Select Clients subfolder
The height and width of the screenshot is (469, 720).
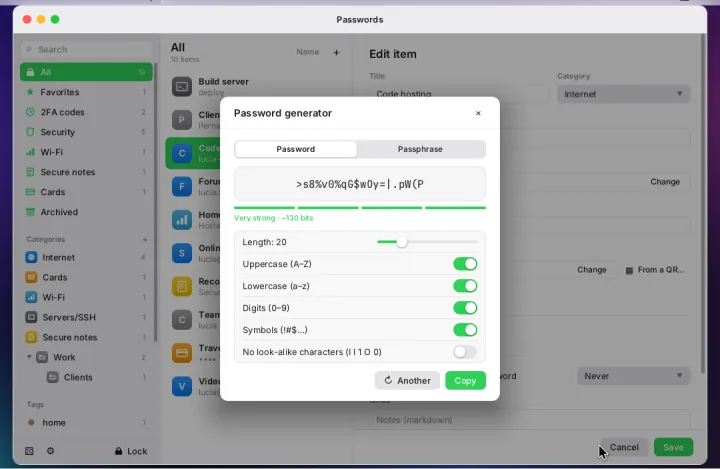tap(86, 377)
